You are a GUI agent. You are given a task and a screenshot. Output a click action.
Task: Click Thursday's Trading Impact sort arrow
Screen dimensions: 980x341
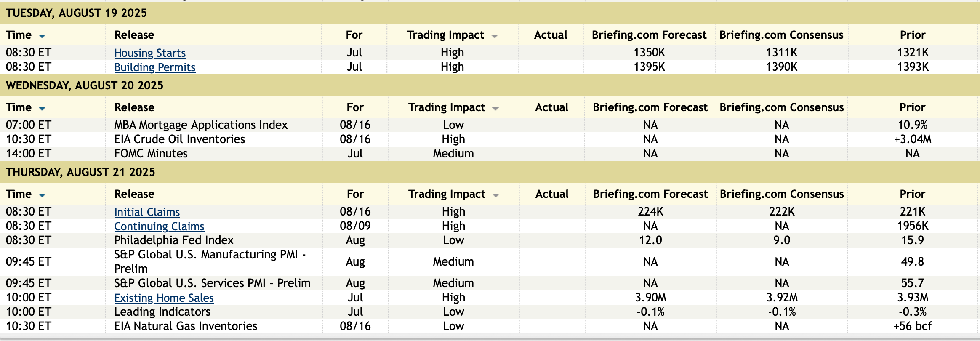tap(496, 195)
